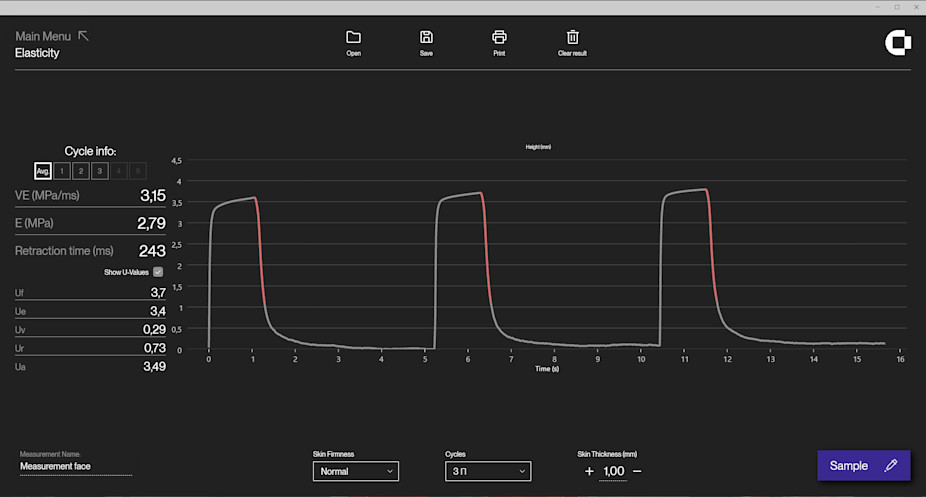Switch to cycle 3 in Cycle info
The width and height of the screenshot is (926, 497).
(x=100, y=171)
